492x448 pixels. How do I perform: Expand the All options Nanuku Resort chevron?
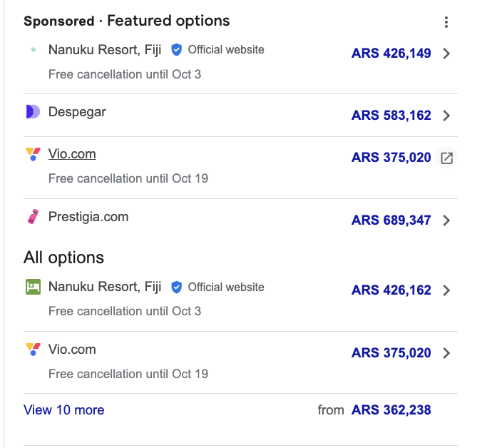coord(446,290)
